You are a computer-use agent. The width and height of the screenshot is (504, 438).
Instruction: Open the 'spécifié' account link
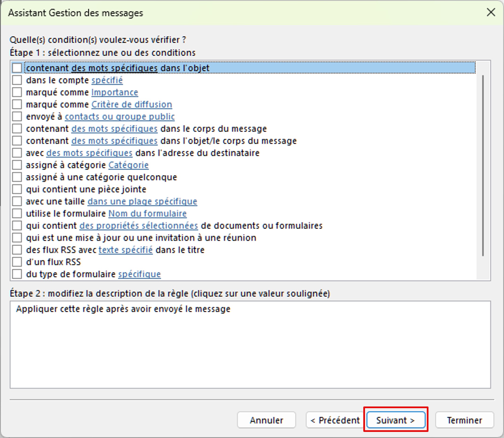click(107, 80)
